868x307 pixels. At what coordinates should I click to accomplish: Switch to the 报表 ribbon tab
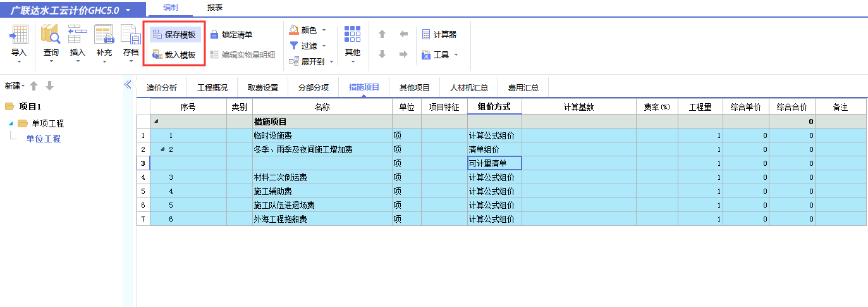pos(215,8)
